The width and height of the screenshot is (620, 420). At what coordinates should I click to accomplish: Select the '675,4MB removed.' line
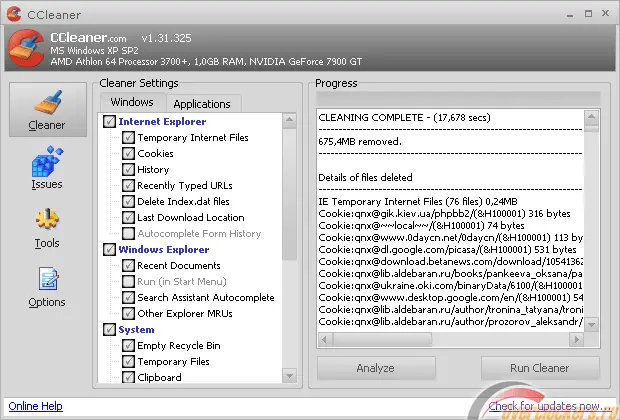point(360,142)
